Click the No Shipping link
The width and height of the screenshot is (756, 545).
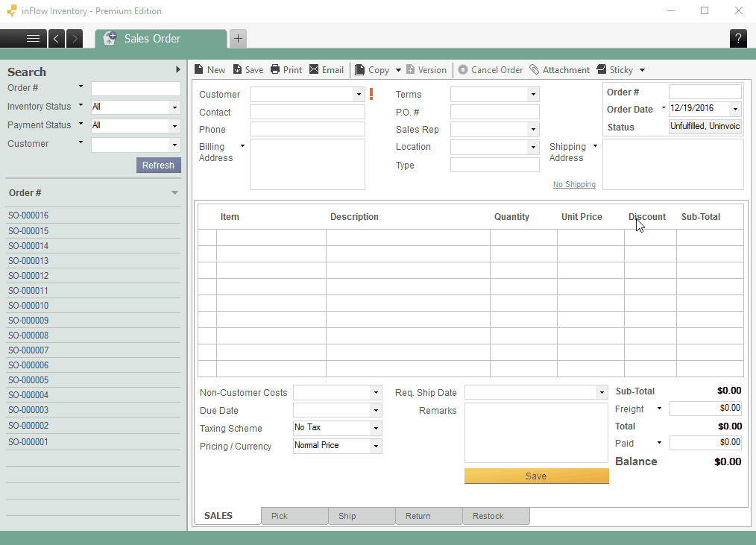click(x=574, y=184)
